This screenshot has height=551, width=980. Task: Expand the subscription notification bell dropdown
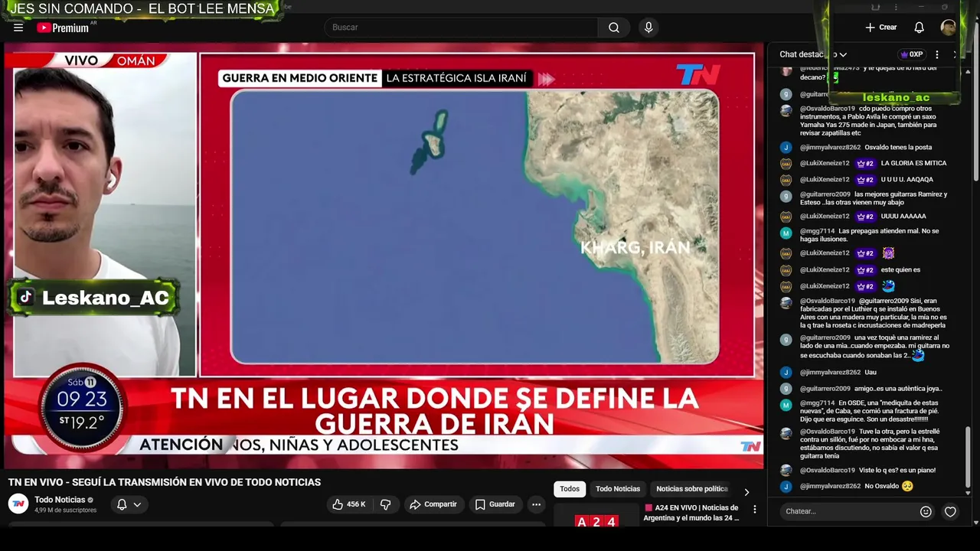(x=129, y=504)
